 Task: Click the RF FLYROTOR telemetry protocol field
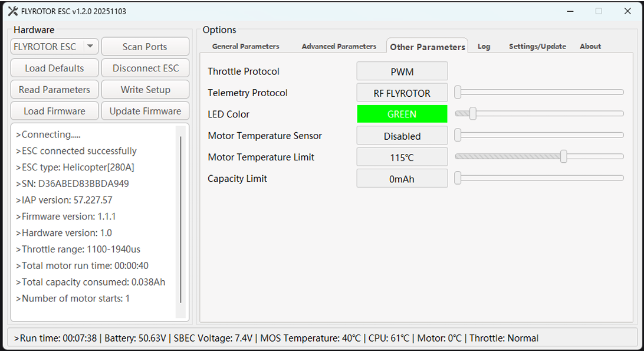(402, 93)
